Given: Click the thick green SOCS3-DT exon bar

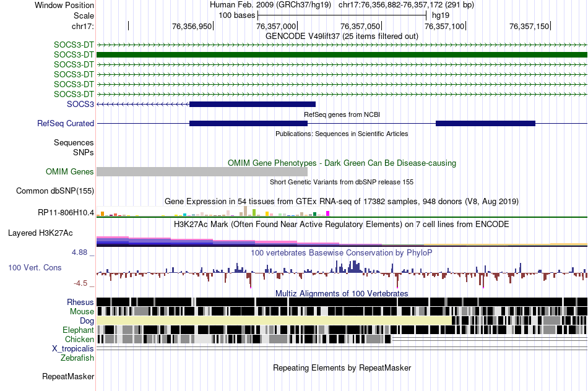Looking at the screenshot, I should (x=342, y=54).
